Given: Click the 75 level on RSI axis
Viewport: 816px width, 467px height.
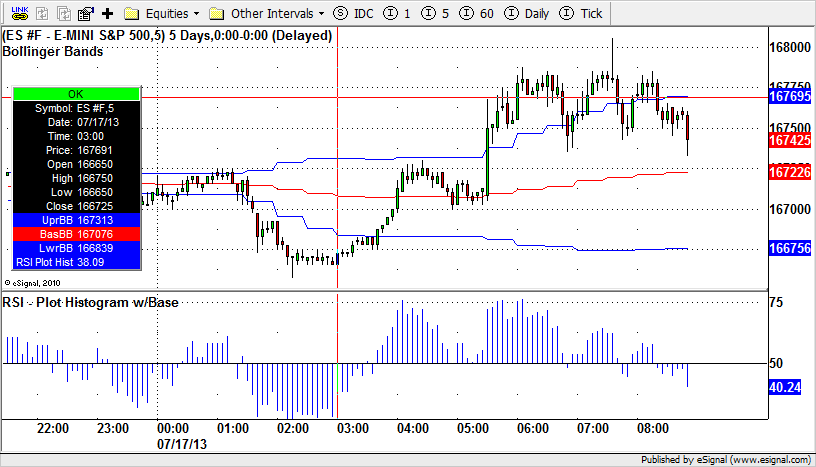Looking at the screenshot, I should [x=776, y=302].
